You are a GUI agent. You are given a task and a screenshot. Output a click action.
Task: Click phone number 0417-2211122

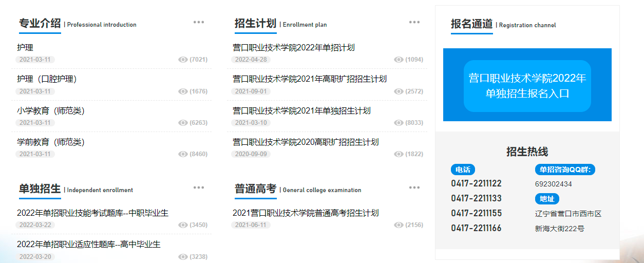[476, 183]
